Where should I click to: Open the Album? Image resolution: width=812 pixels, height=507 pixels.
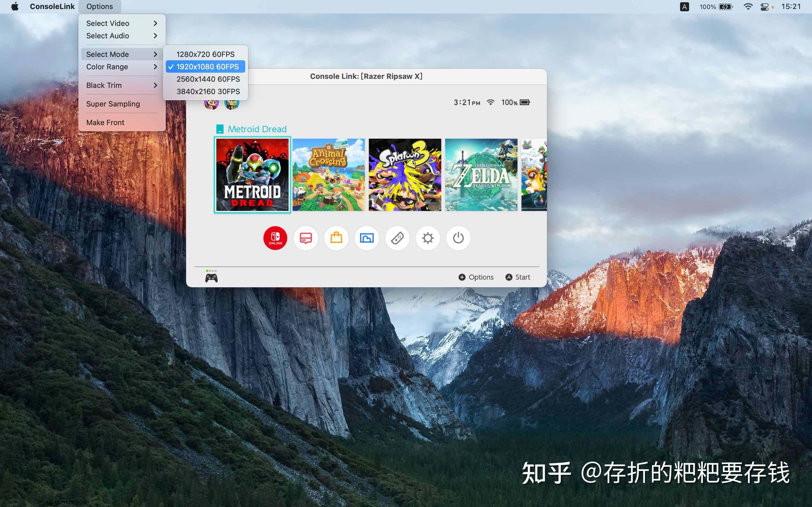[367, 238]
